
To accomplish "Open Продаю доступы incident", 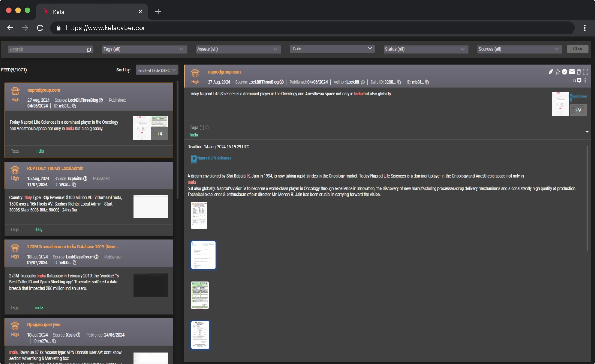I will [44, 325].
